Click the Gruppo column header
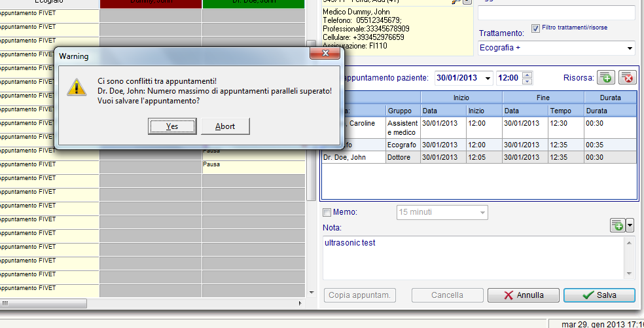The image size is (644, 328). tap(402, 111)
